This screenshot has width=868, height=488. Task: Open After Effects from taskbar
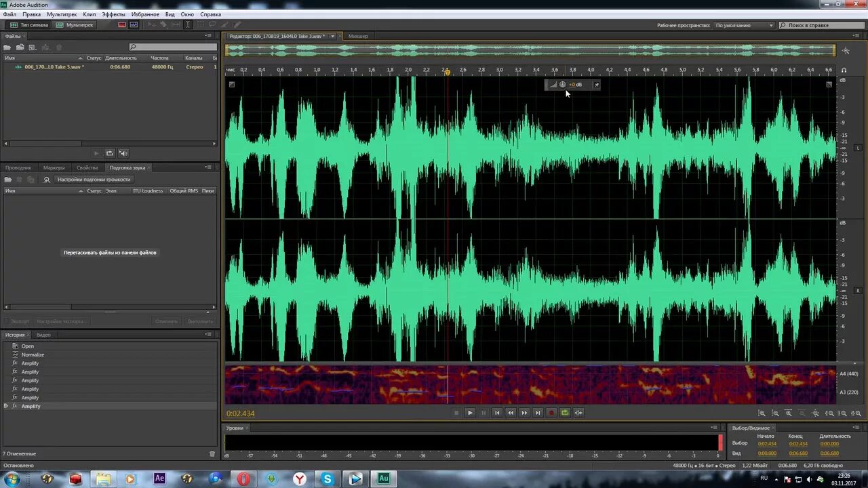pyautogui.click(x=159, y=479)
